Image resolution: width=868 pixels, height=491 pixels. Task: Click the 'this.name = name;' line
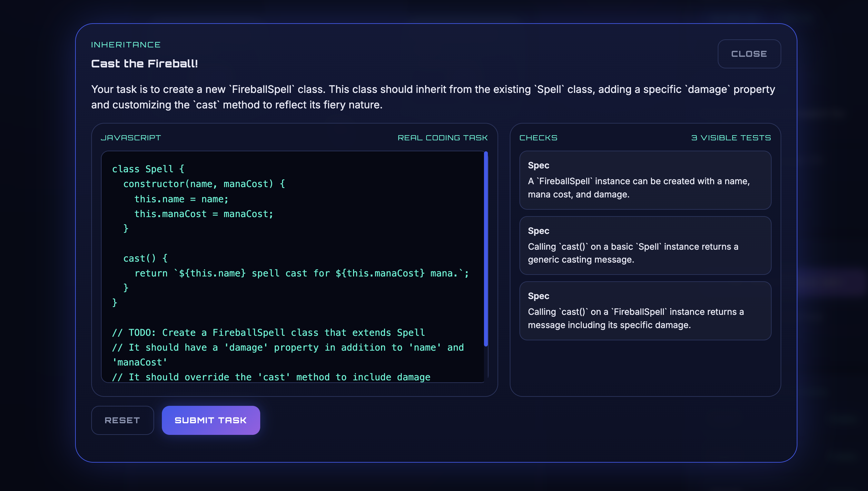[x=181, y=199]
